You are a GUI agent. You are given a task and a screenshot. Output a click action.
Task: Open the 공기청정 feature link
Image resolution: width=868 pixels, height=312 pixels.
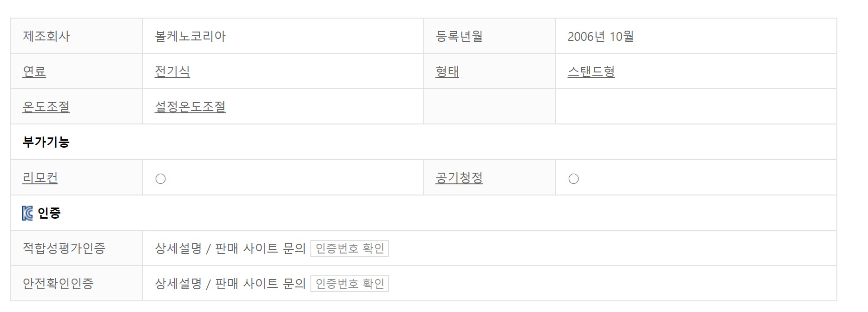(459, 178)
